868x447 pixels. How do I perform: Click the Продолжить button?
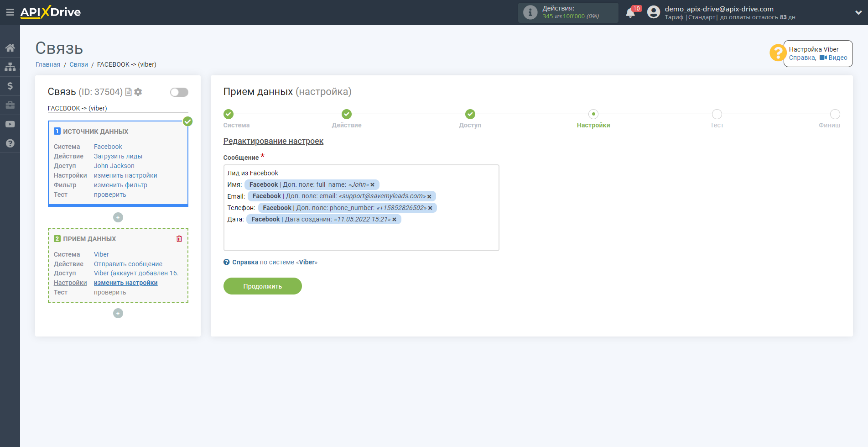(263, 286)
